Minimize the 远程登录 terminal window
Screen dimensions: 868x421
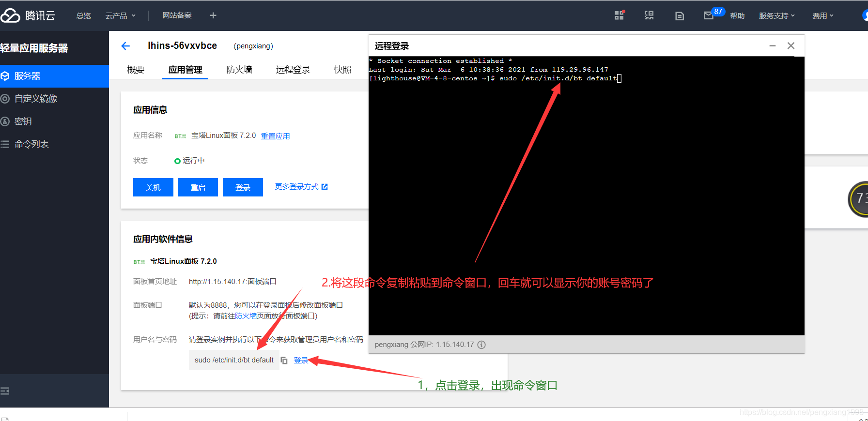pos(773,45)
